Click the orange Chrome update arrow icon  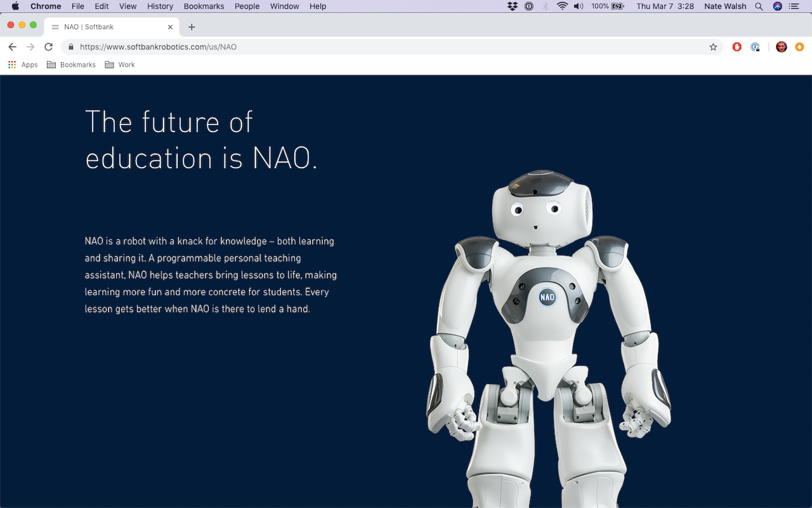point(799,47)
